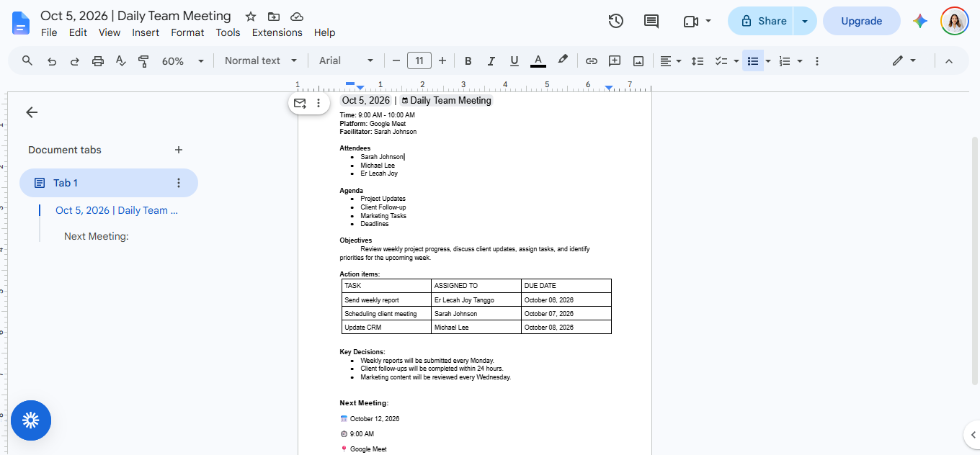This screenshot has width=980, height=455.
Task: Click the insert image icon
Action: point(638,61)
